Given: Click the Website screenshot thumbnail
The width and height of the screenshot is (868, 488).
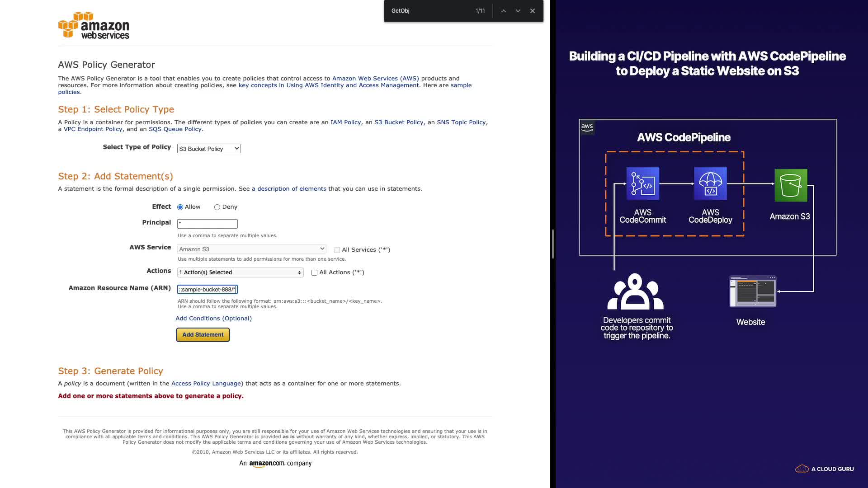Looking at the screenshot, I should coord(752,291).
